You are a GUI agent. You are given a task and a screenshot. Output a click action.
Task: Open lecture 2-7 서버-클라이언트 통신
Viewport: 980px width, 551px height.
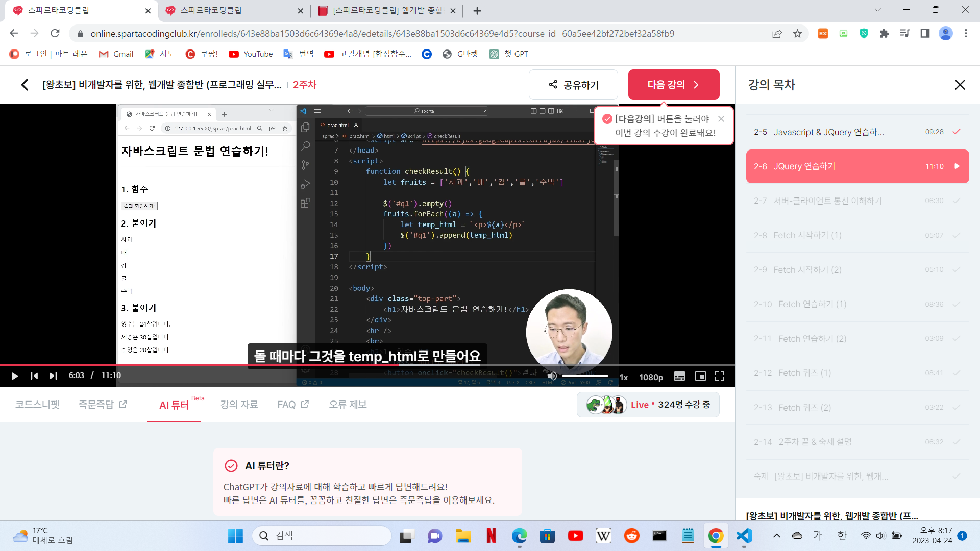[857, 201]
